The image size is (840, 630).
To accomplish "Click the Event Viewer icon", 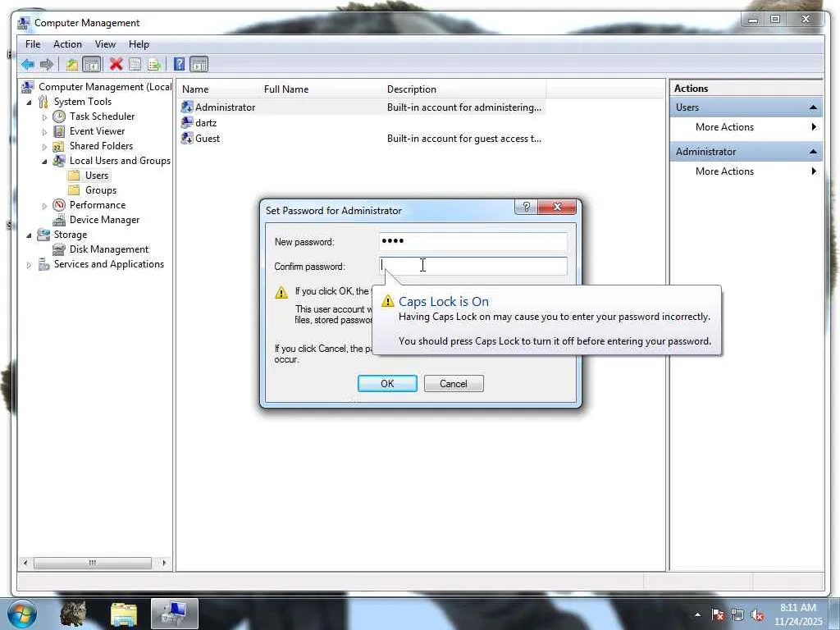I will [x=59, y=131].
